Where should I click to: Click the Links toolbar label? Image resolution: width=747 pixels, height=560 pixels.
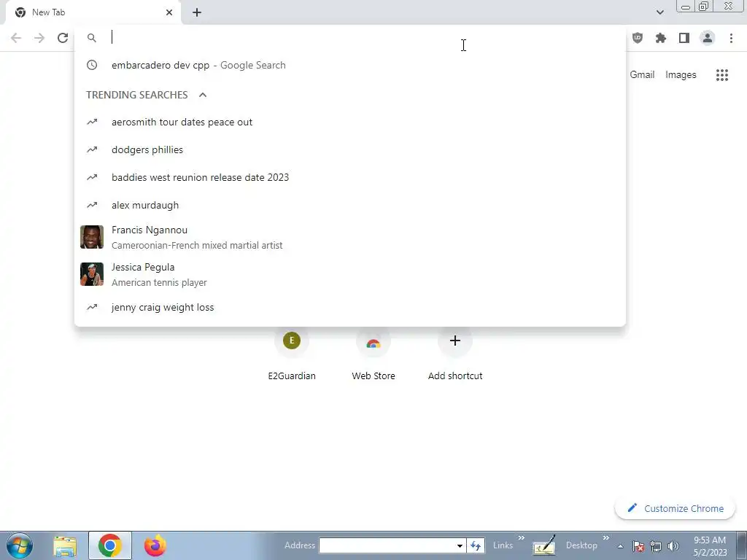(503, 545)
